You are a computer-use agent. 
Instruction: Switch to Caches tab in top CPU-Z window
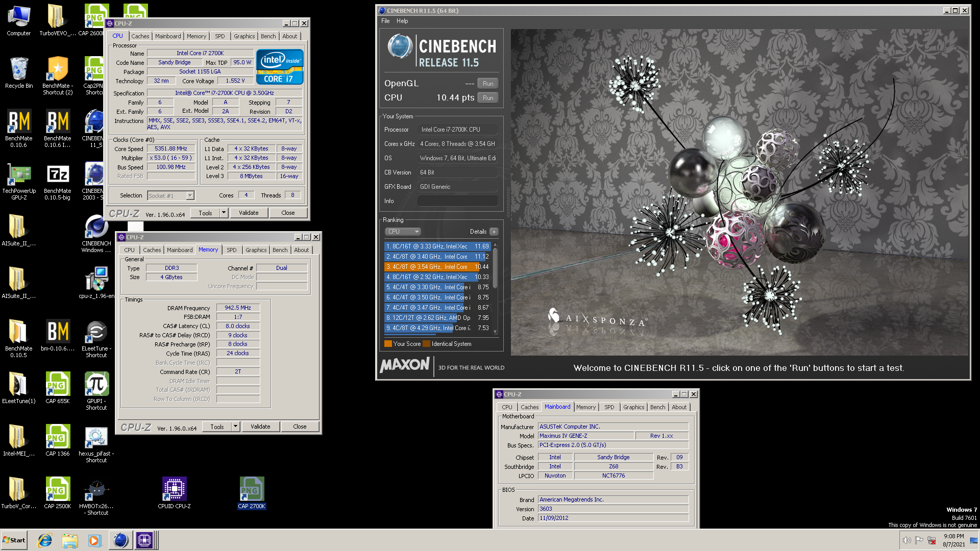140,36
